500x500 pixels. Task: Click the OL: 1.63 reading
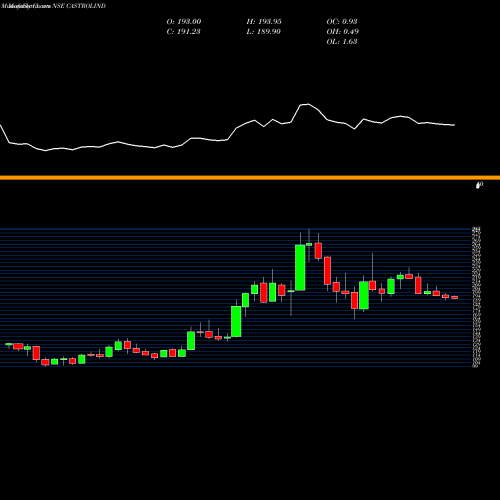click(342, 41)
